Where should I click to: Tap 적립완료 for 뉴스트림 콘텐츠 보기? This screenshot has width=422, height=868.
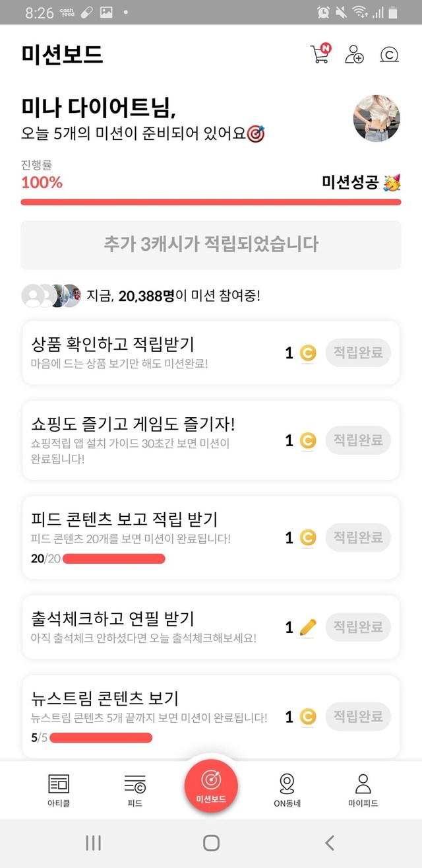point(358,716)
